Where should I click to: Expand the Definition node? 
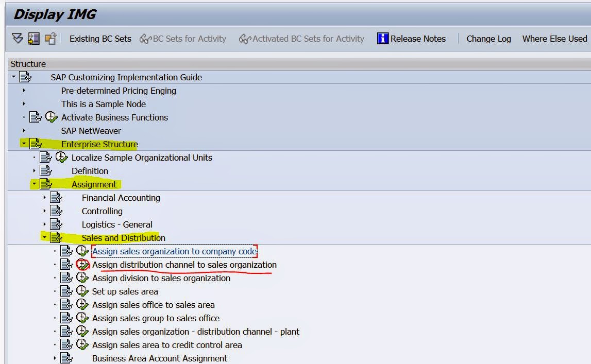click(34, 170)
